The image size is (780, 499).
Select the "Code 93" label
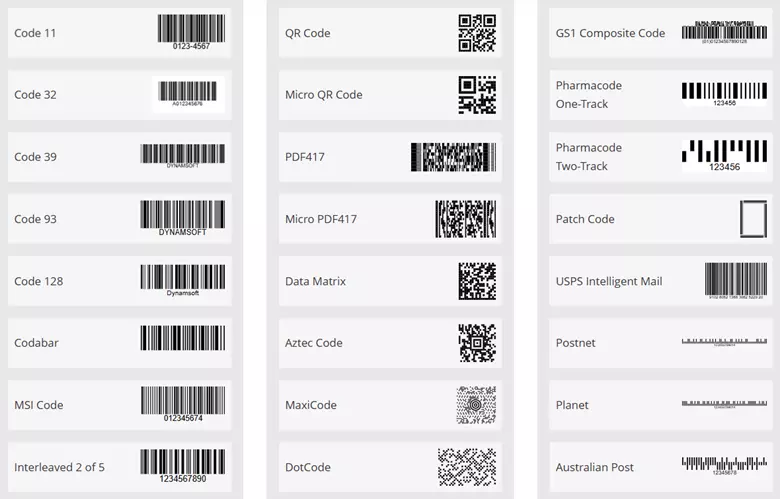pyautogui.click(x=35, y=219)
